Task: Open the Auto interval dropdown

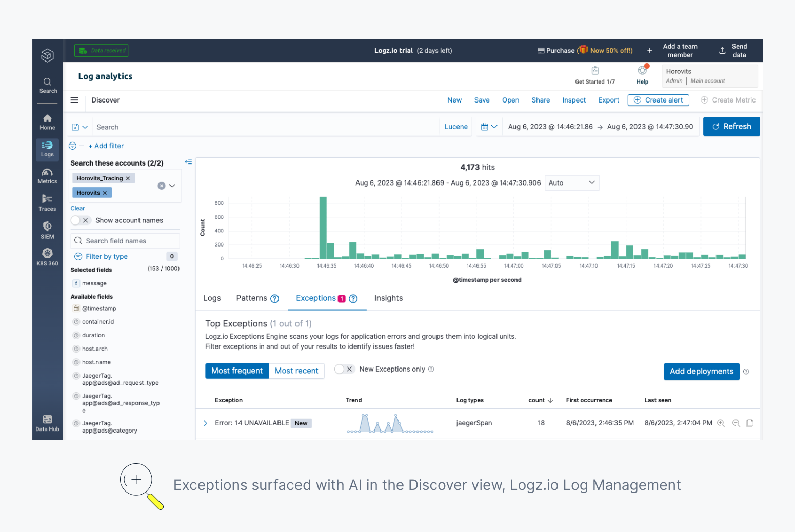Action: pyautogui.click(x=571, y=183)
